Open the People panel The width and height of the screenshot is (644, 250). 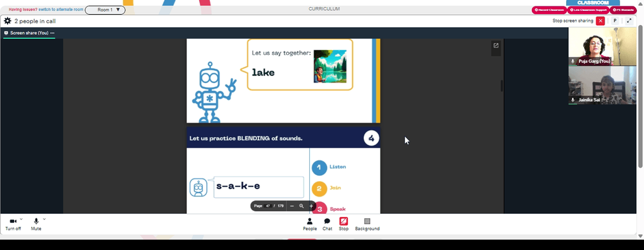point(310,224)
